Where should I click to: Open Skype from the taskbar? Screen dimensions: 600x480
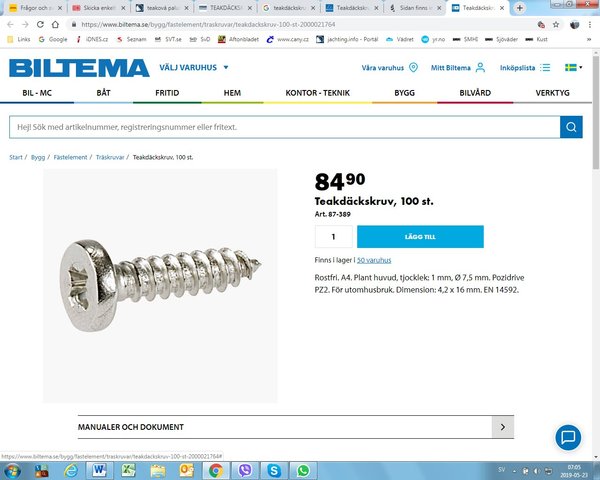tap(274, 470)
